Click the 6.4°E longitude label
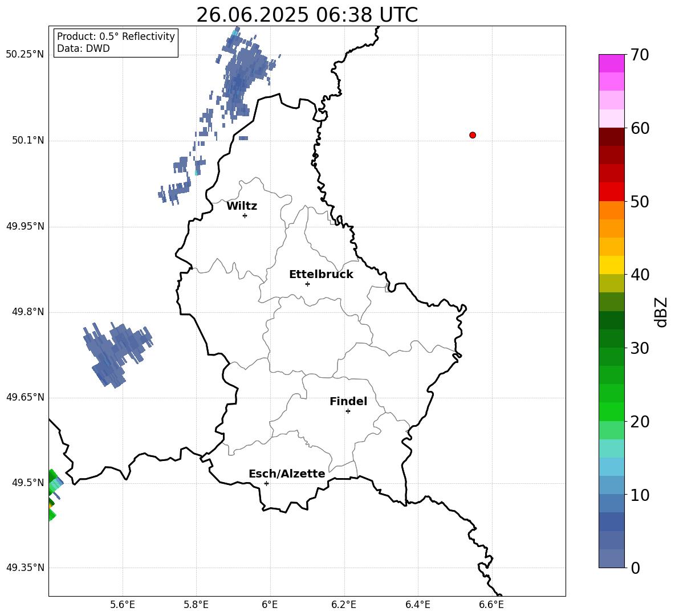 (417, 605)
